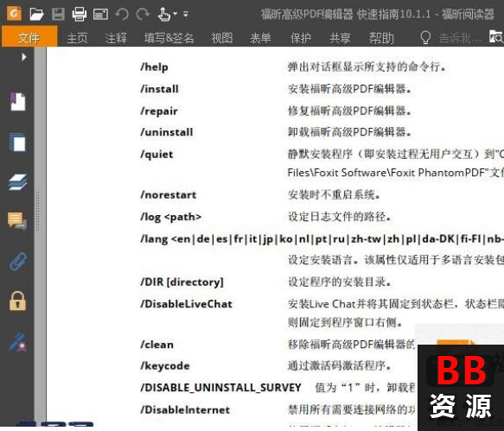Open the 共享 tab

tap(340, 38)
